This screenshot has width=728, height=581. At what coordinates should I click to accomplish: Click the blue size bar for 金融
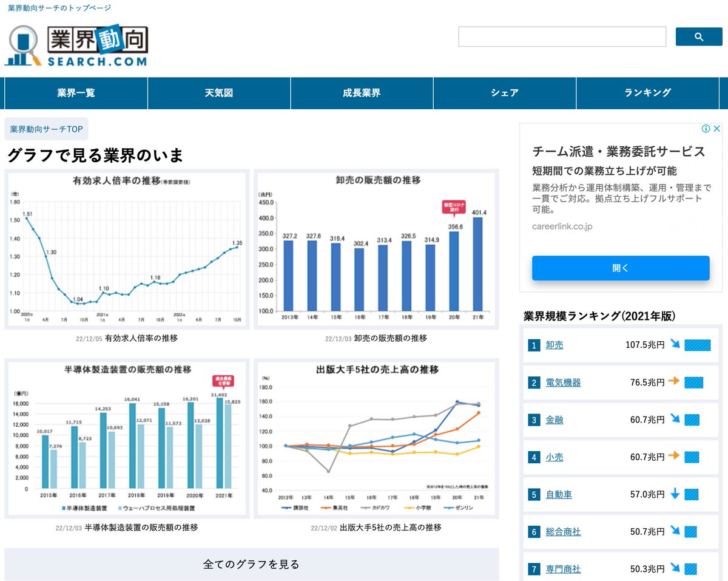[x=692, y=420]
